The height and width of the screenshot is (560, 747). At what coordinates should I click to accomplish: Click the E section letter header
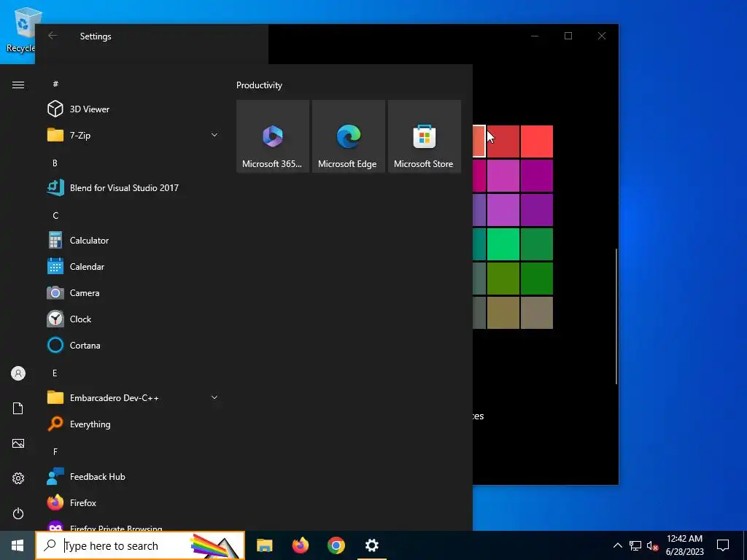tap(55, 373)
